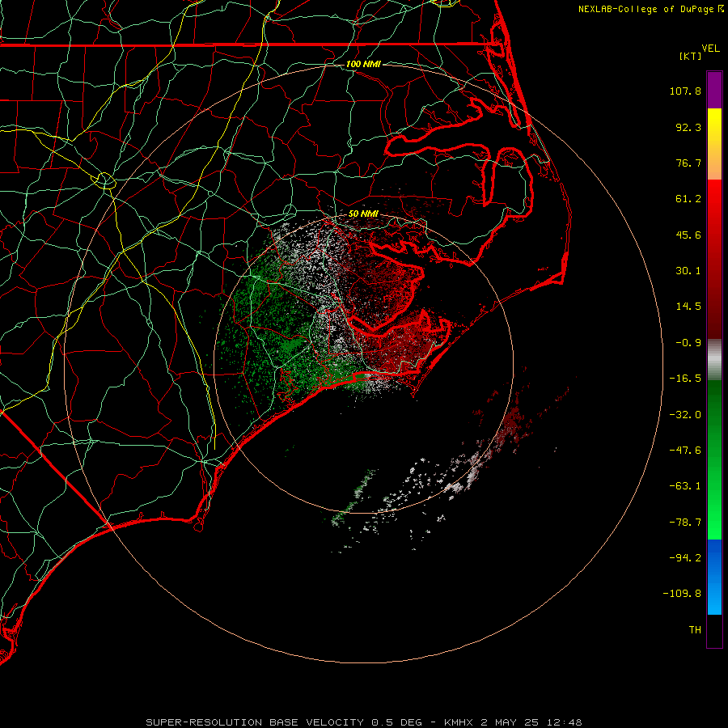Viewport: 728px width, 728px height.
Task: Pick the purple segment of velocity color bar
Action: click(x=714, y=90)
